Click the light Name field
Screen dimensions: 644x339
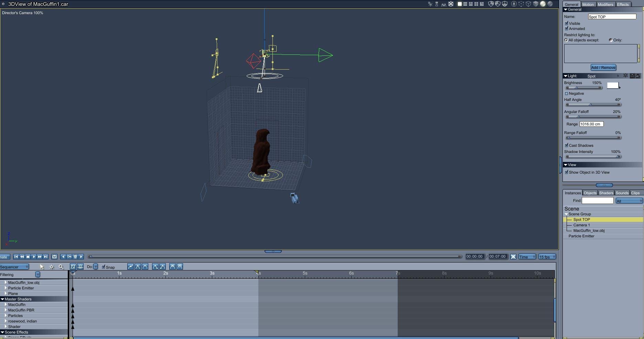point(612,17)
